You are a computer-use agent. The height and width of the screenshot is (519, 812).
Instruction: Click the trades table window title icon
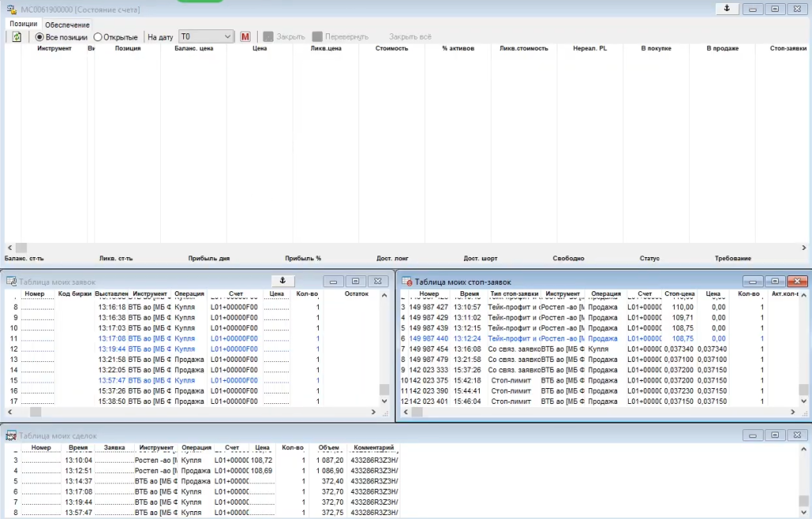point(11,435)
